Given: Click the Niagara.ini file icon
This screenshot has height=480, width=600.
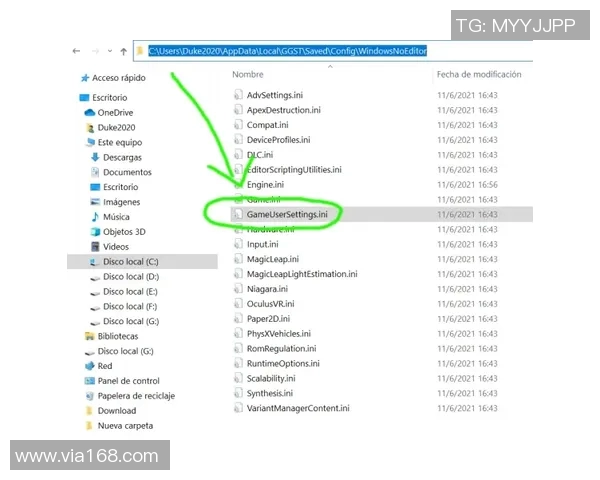Looking at the screenshot, I should point(238,289).
